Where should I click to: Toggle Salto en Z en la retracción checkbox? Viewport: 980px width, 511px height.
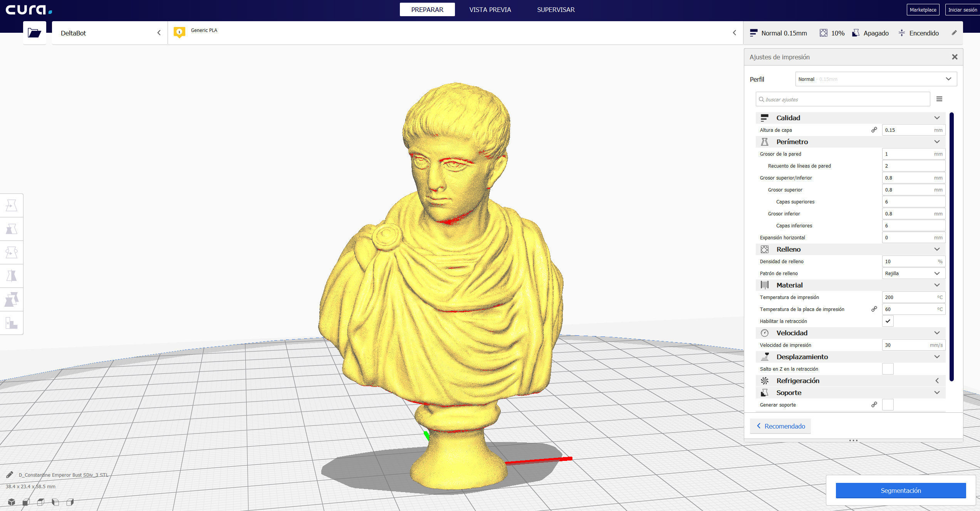pos(888,369)
